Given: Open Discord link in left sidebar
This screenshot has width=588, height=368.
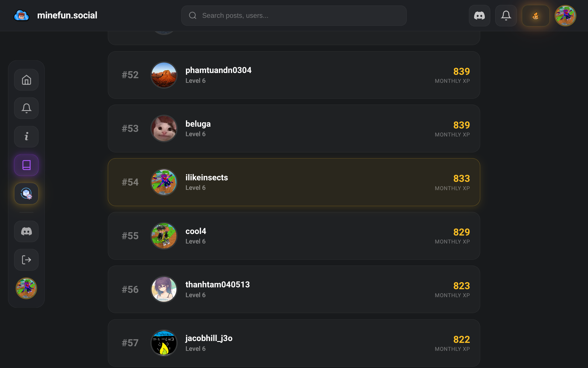Looking at the screenshot, I should click(x=26, y=232).
